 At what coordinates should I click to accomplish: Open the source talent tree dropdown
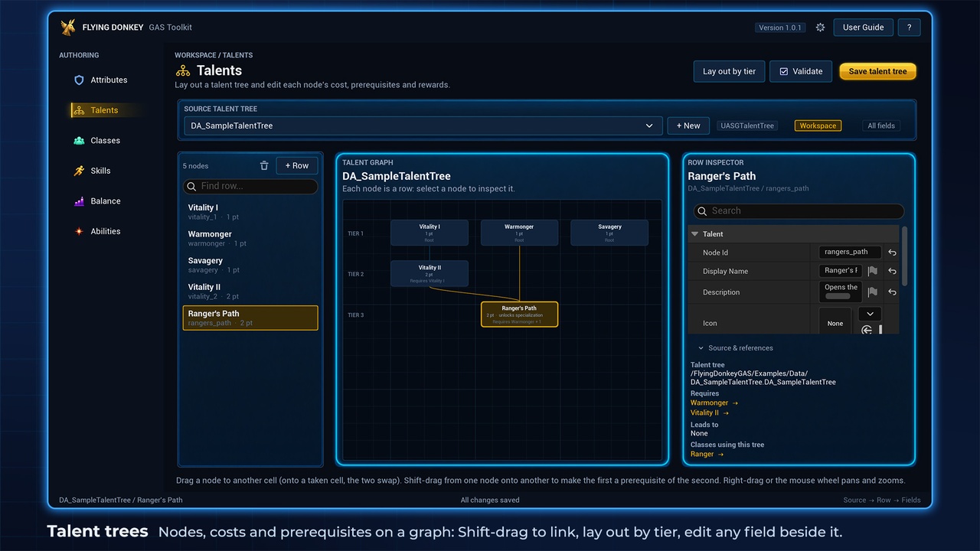point(422,126)
